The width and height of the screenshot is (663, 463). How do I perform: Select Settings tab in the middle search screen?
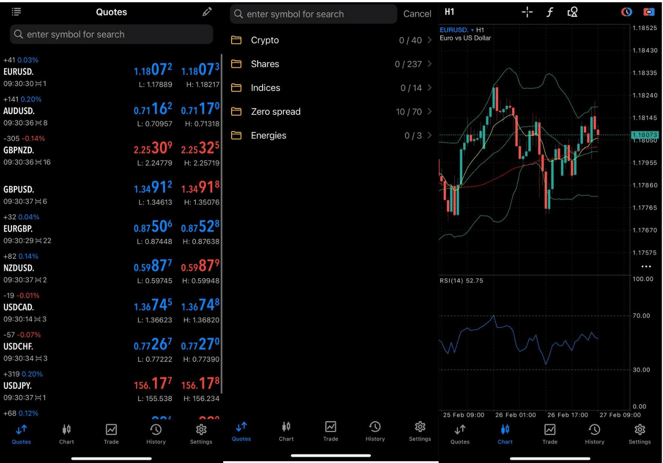(x=420, y=431)
